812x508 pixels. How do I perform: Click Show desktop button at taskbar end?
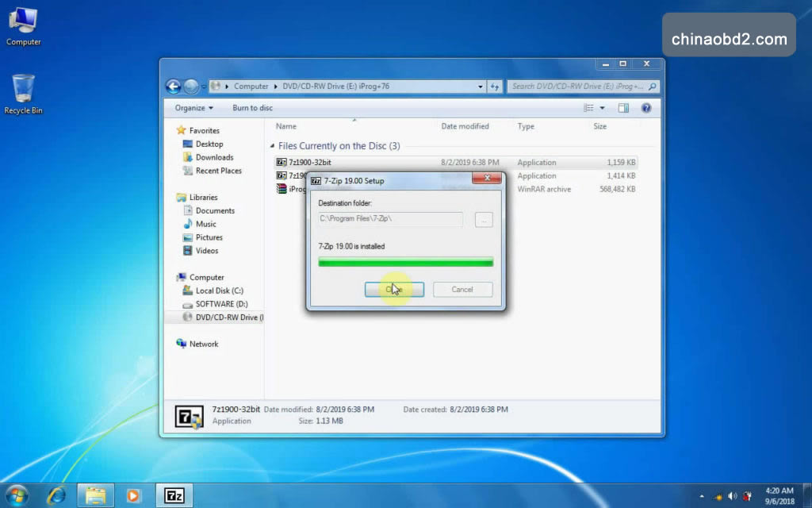[807, 495]
